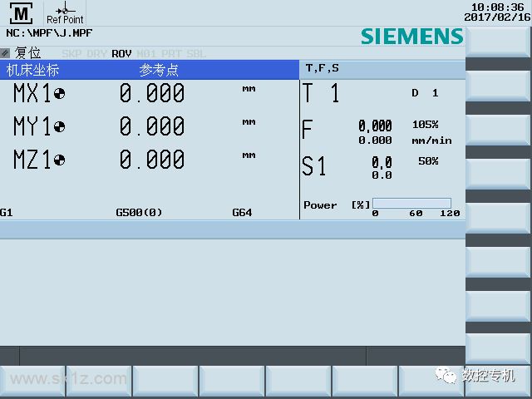
Task: Toggle the PRT program test indicator
Action: (171, 54)
